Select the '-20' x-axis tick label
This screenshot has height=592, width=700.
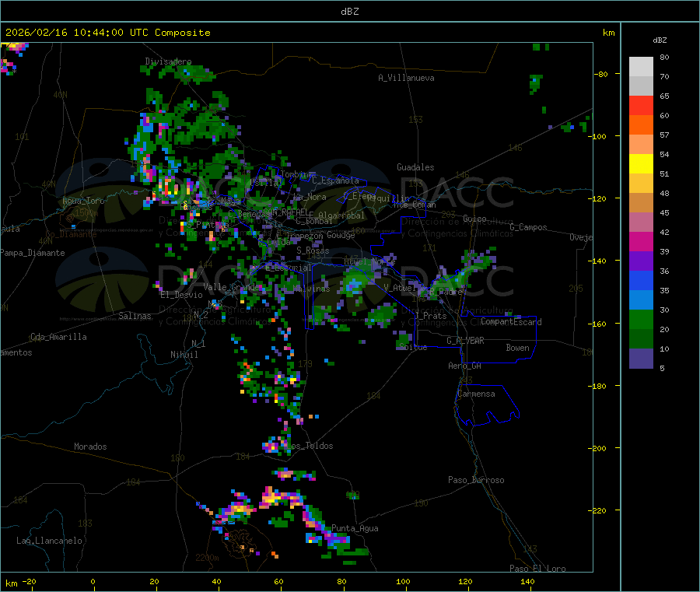pos(29,581)
